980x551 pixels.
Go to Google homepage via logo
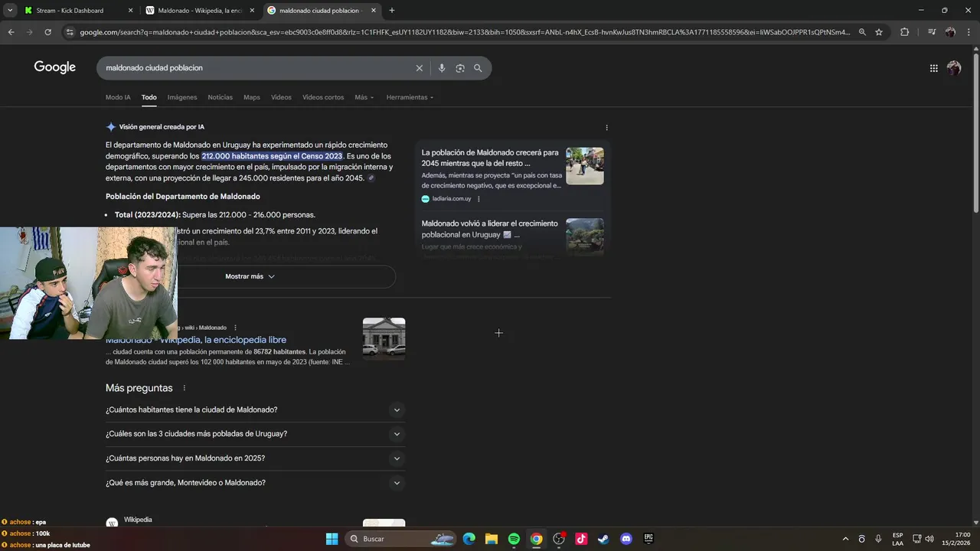tap(55, 67)
